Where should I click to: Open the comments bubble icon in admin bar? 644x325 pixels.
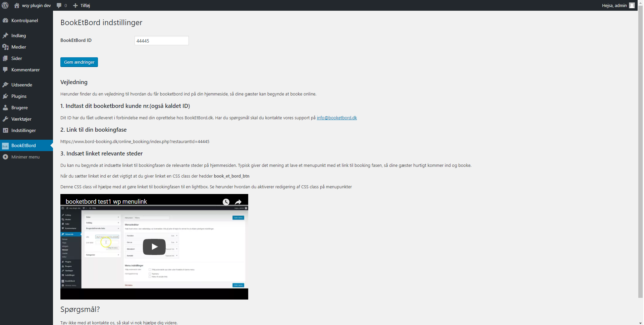pos(59,6)
